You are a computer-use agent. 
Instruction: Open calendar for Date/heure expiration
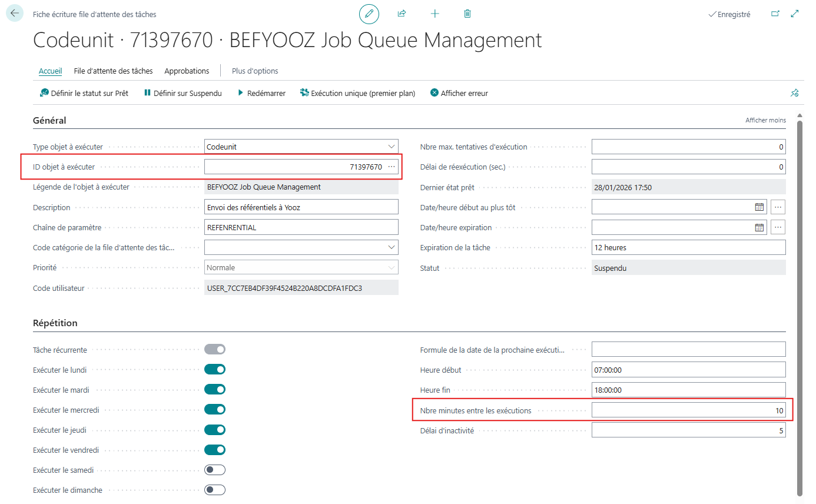[x=759, y=227]
